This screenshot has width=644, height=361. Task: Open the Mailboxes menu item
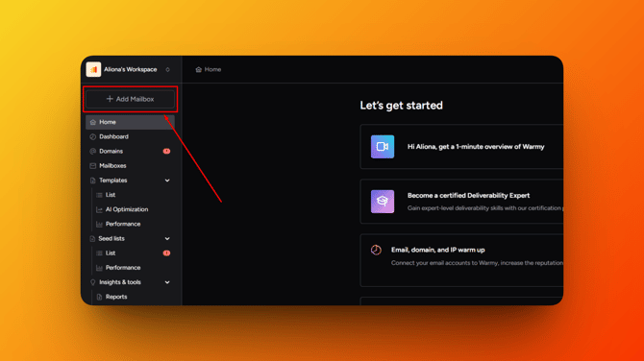[x=130, y=166]
